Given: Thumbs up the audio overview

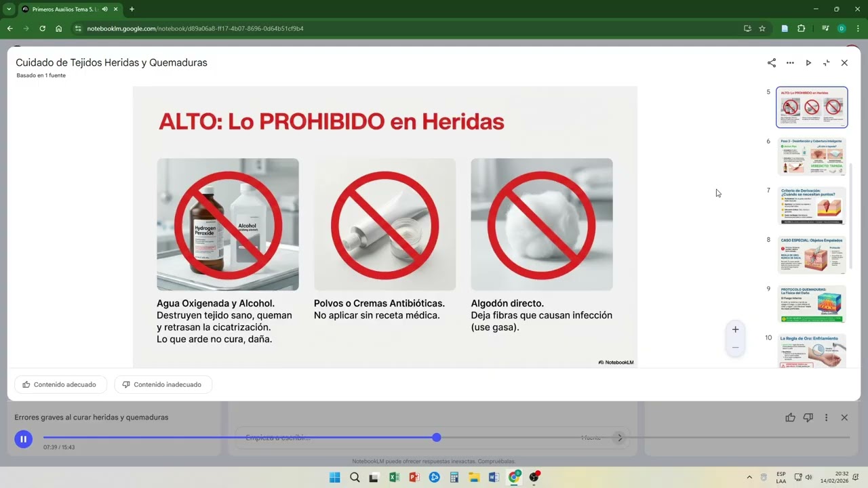Looking at the screenshot, I should [x=790, y=418].
